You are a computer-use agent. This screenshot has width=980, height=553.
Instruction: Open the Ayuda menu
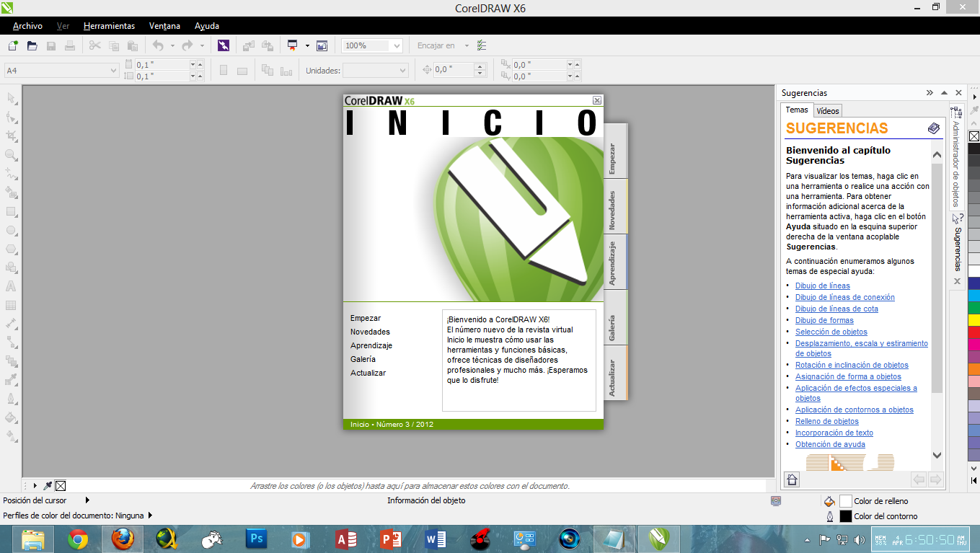click(x=207, y=26)
